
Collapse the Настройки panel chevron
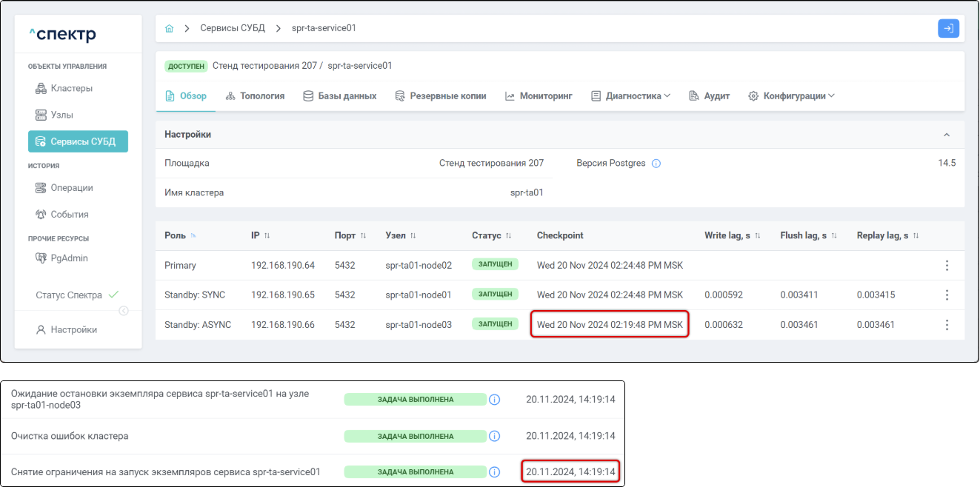[946, 135]
